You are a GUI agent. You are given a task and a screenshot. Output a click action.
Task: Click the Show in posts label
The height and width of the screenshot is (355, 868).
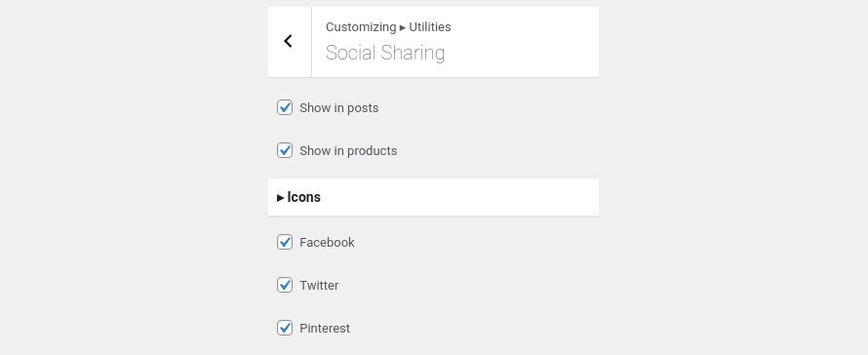pos(338,108)
